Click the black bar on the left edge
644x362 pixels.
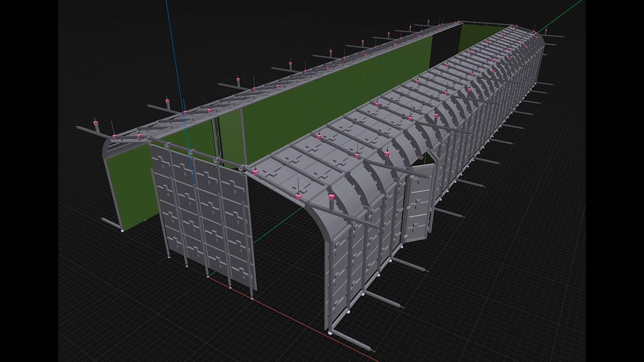click(29, 181)
